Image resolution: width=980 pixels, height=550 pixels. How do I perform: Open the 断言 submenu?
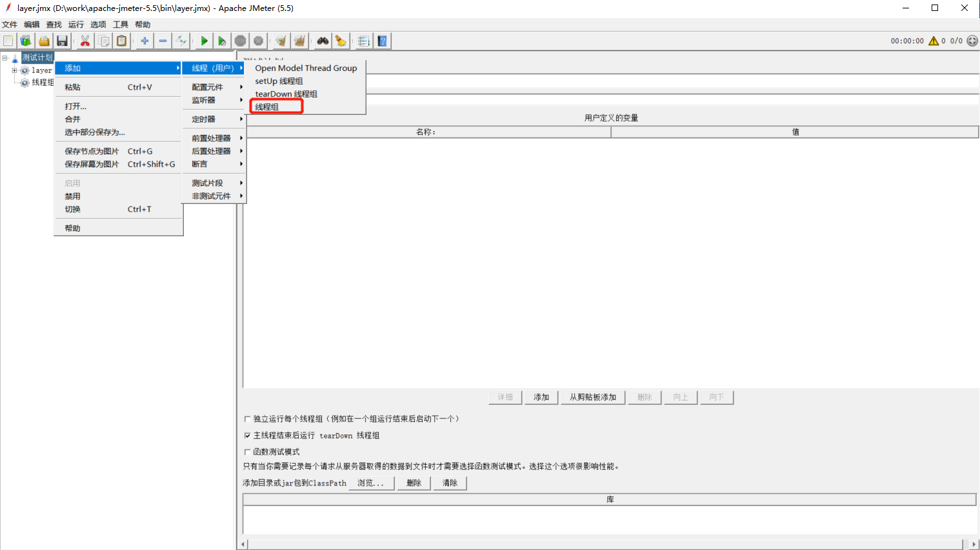[214, 164]
